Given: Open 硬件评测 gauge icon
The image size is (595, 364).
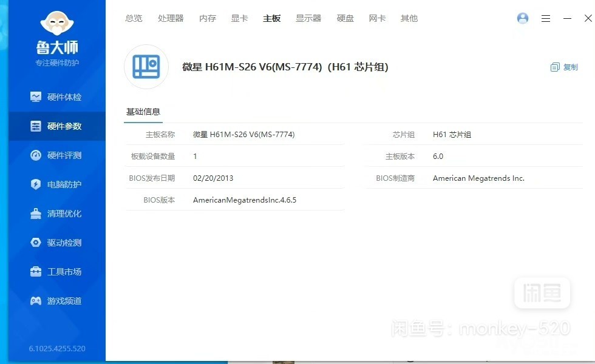Looking at the screenshot, I should point(36,155).
